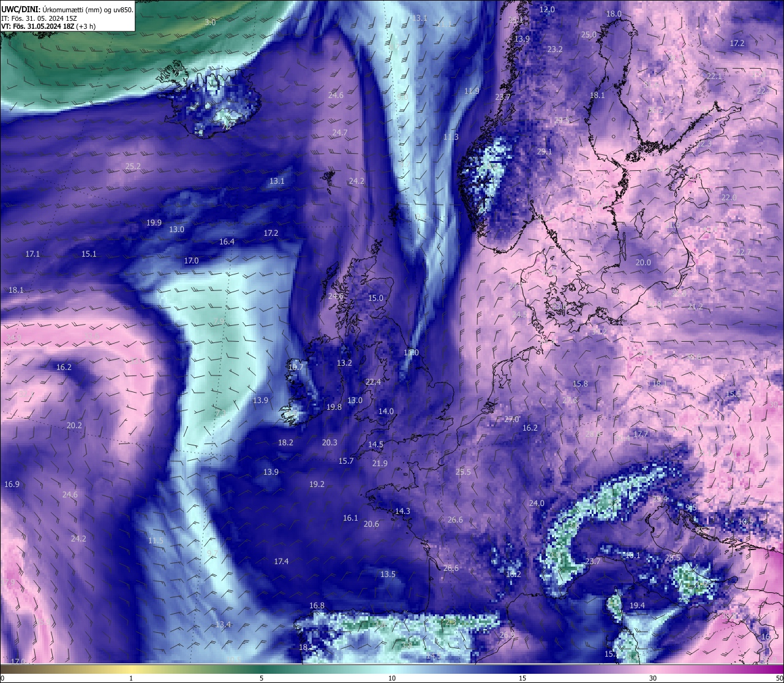784x683 pixels.
Task: Click the map value '22.7'
Action: tap(744, 252)
